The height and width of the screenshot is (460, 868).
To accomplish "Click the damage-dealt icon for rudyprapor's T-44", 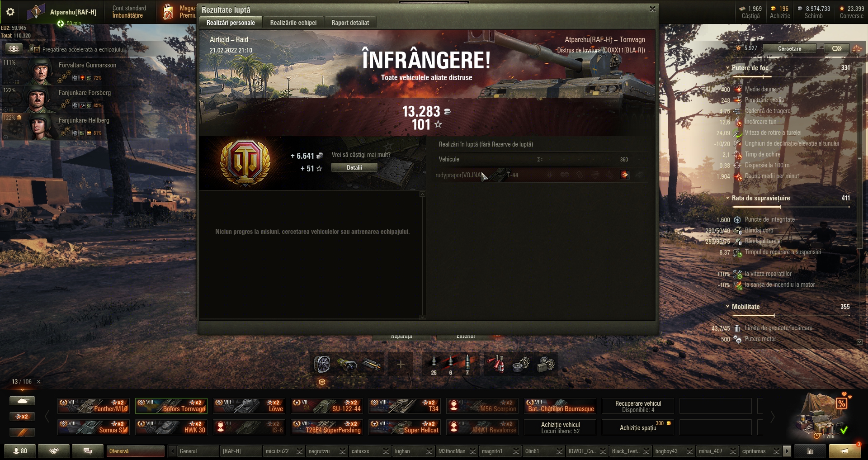I will pyautogui.click(x=624, y=175).
